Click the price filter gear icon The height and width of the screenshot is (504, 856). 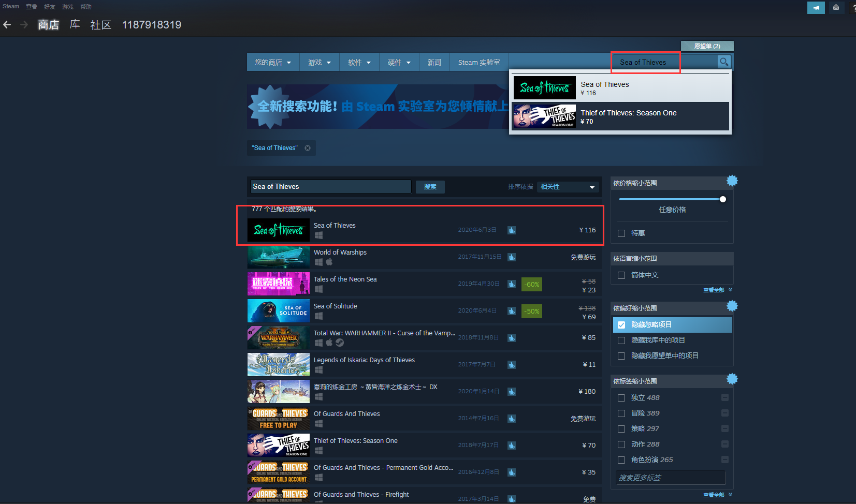click(x=732, y=181)
